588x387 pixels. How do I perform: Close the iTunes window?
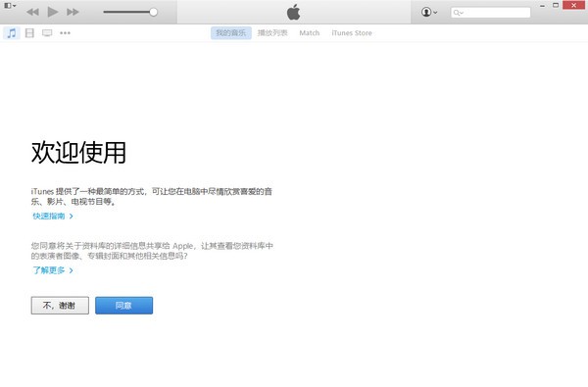(573, 5)
